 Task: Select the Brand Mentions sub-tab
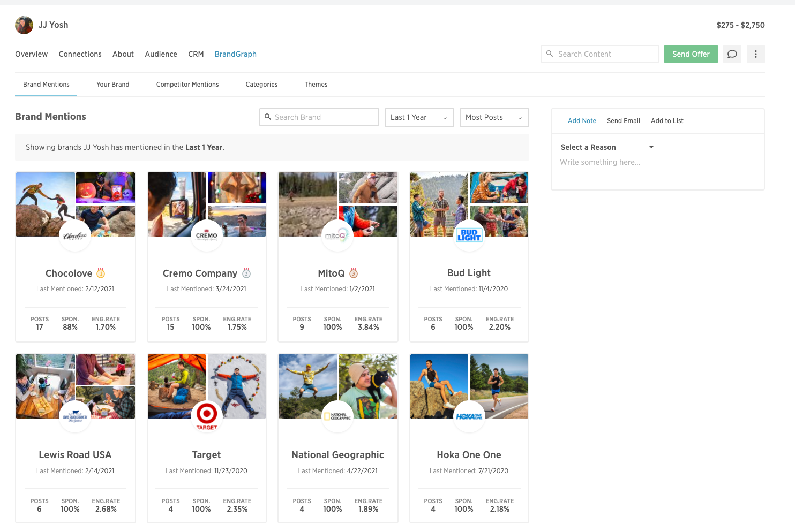pyautogui.click(x=46, y=85)
